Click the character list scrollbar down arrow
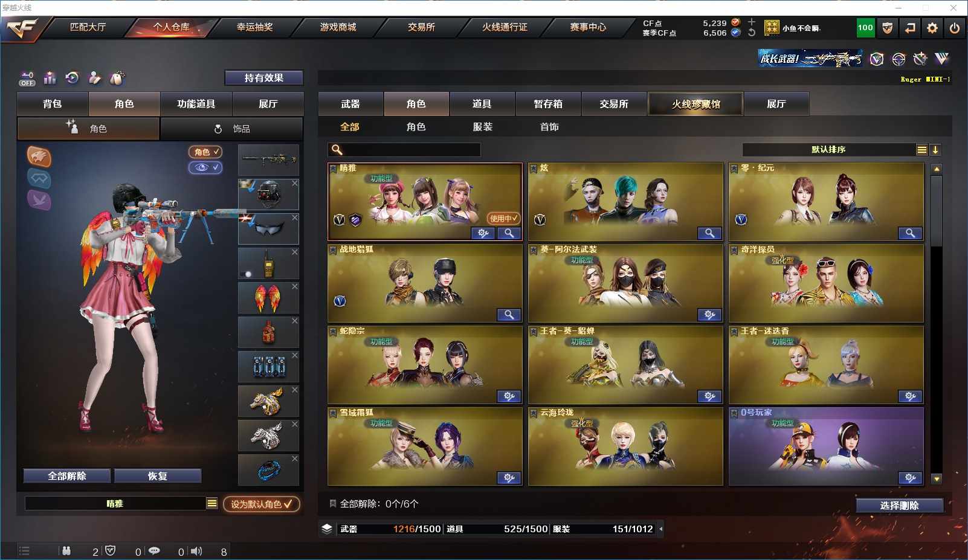Viewport: 968px width, 560px height. point(937,479)
